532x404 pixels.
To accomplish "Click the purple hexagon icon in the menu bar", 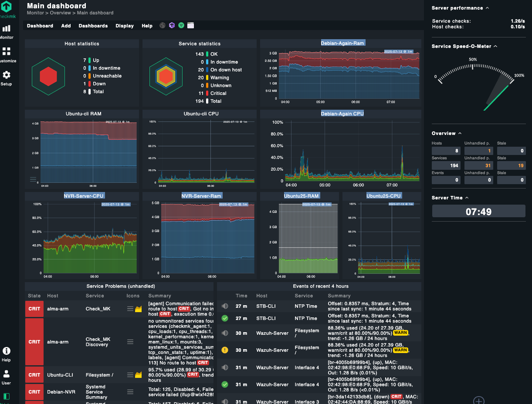I will tap(172, 26).
